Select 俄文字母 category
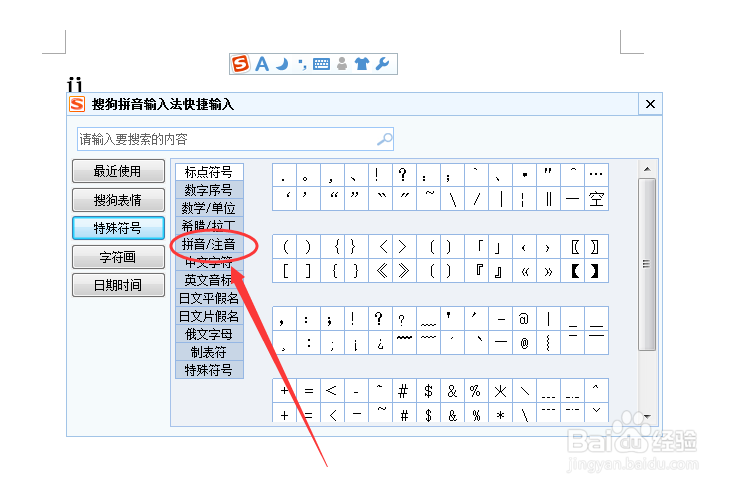Screen dimensions: 740x490 pos(209,334)
